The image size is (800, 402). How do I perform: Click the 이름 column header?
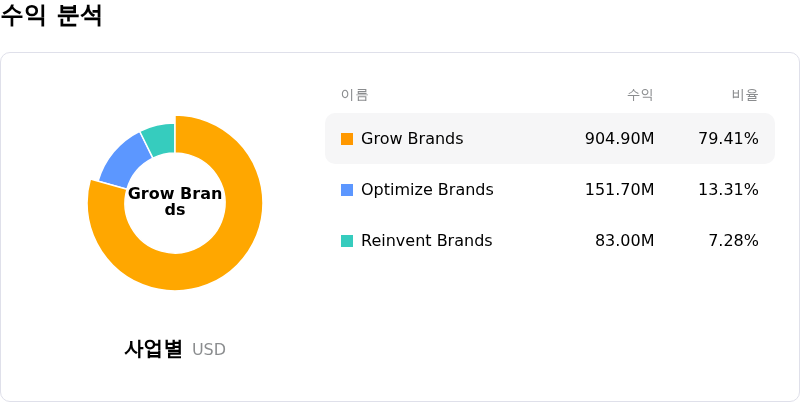[355, 95]
